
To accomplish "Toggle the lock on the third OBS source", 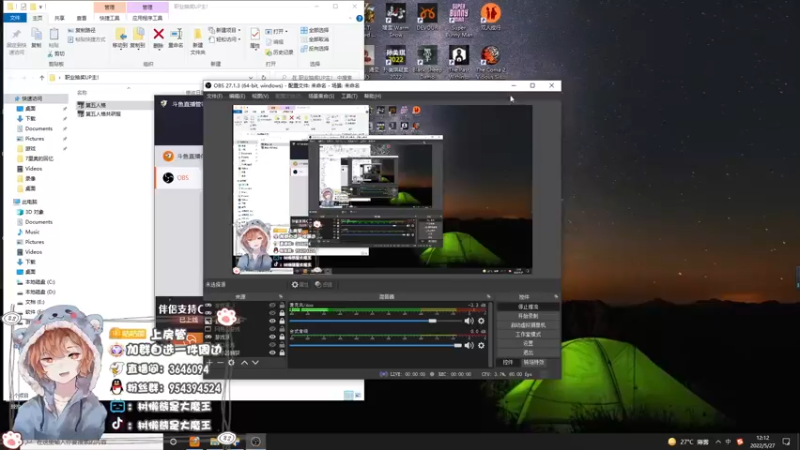I will point(282,321).
